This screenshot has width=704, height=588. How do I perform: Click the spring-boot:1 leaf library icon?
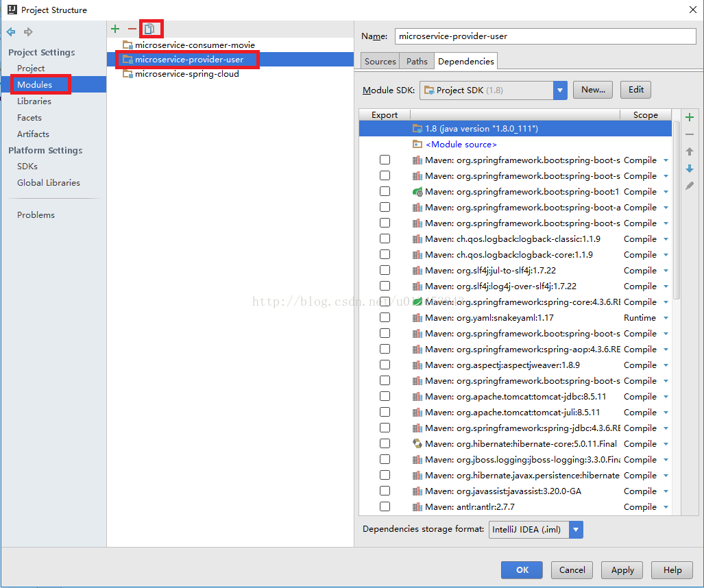417,192
